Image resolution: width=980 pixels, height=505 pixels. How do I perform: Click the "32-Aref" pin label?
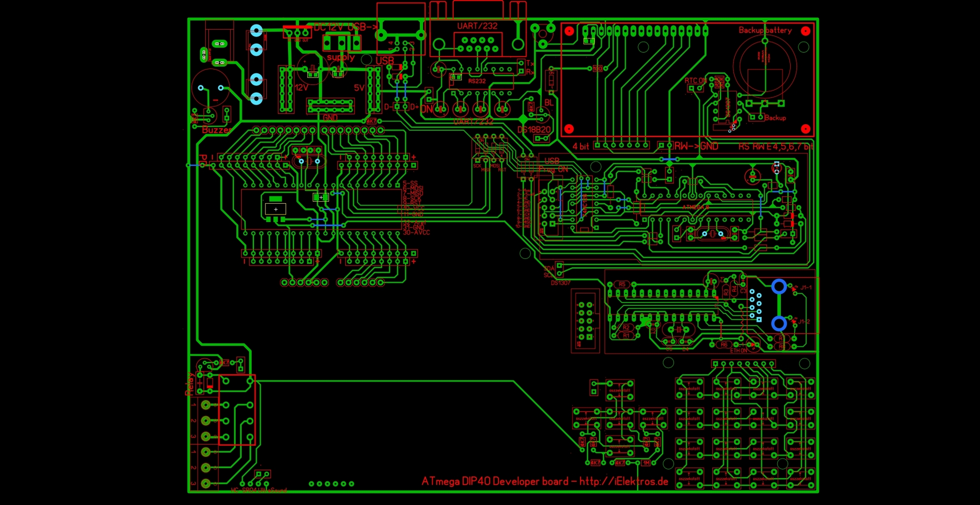tap(414, 223)
